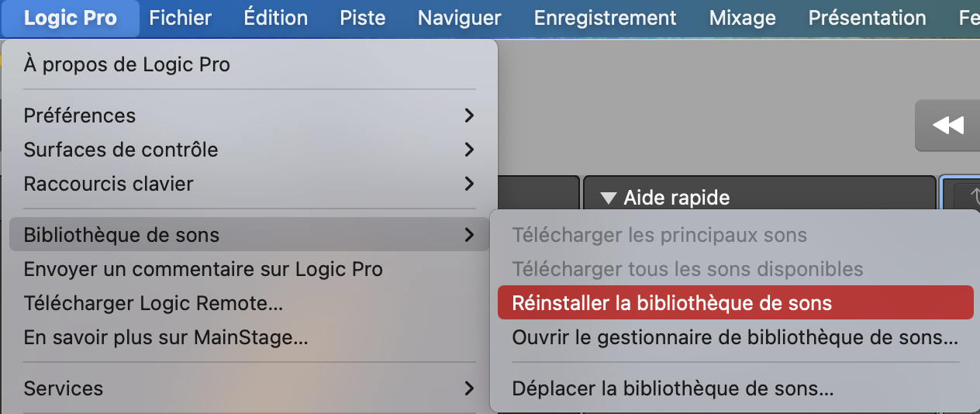Select À propos de Logic Pro
Screen dimensions: 980x414
click(x=127, y=64)
